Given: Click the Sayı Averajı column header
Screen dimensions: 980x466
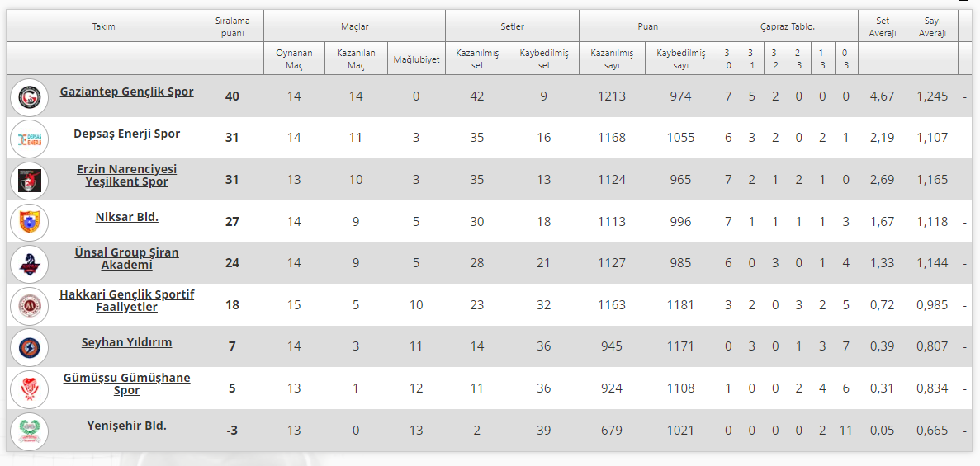Looking at the screenshot, I should pos(932,26).
